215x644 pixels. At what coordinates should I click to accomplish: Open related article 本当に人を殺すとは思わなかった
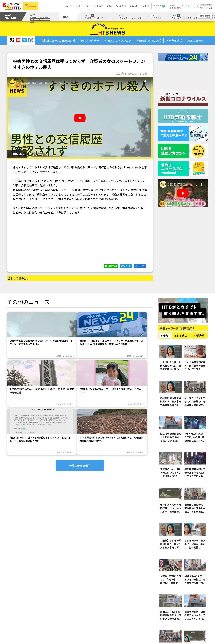pyautogui.click(x=171, y=358)
